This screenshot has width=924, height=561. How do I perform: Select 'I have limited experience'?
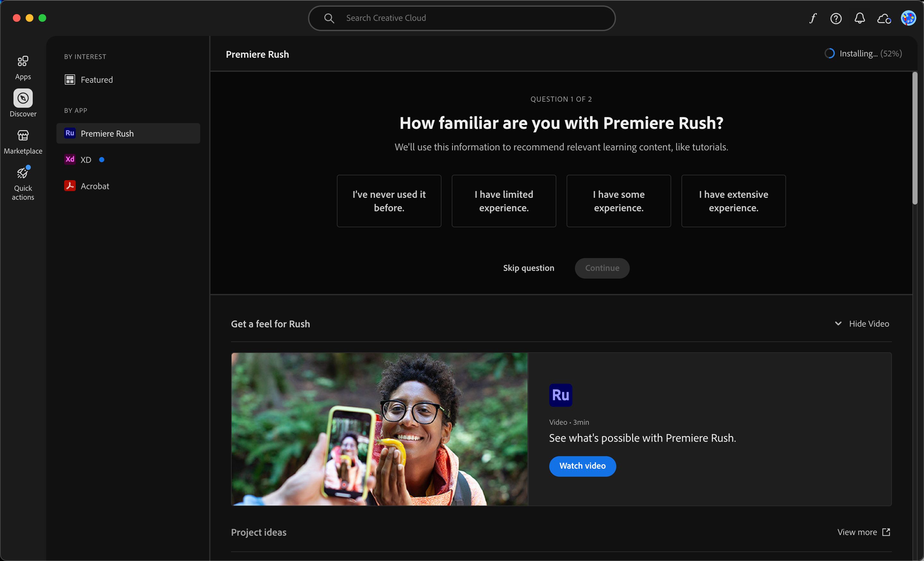(504, 200)
